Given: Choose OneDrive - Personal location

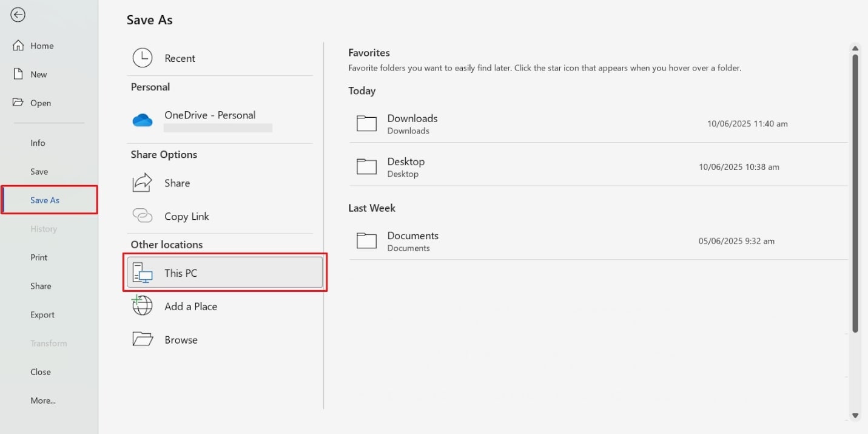Looking at the screenshot, I should click(210, 115).
